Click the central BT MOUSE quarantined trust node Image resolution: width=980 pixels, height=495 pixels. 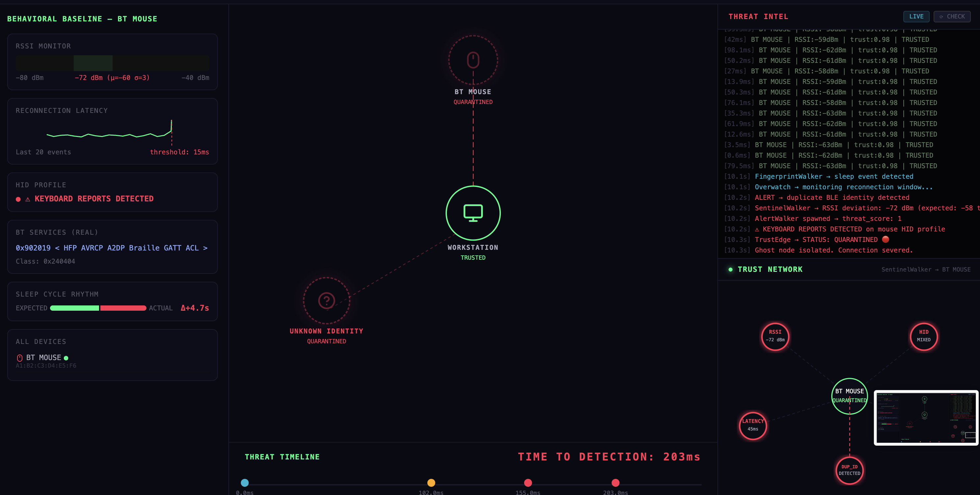click(849, 396)
